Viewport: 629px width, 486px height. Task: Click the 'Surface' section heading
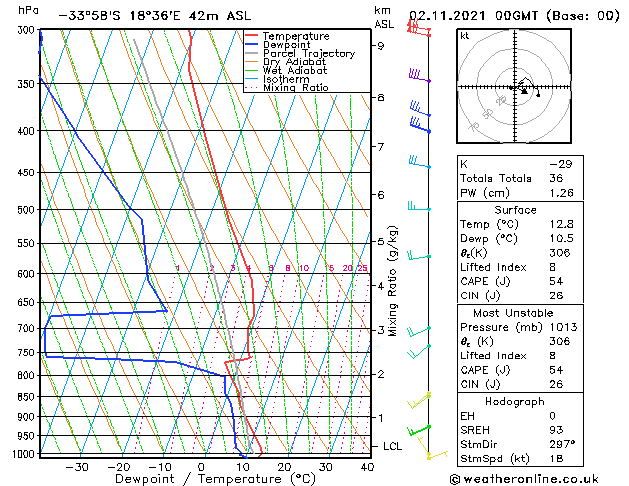[515, 210]
